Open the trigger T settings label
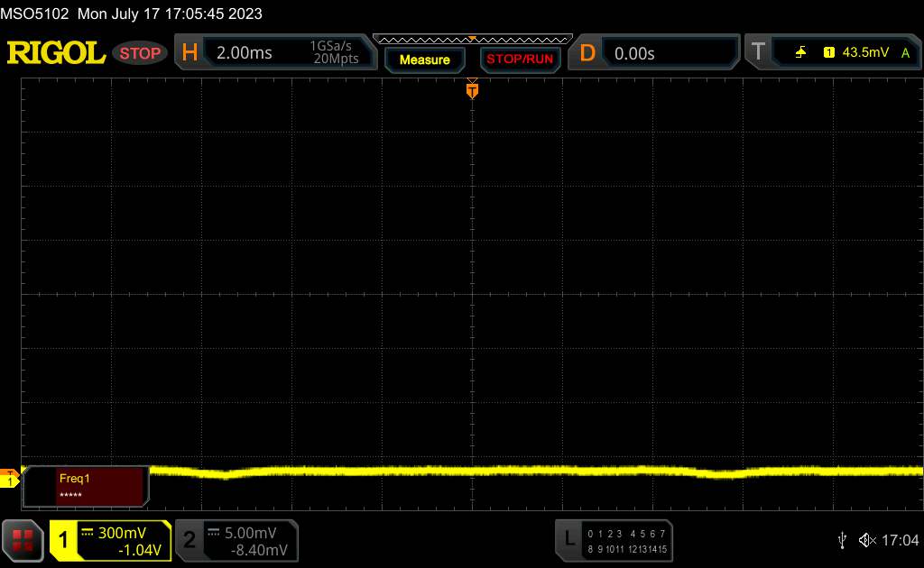The image size is (924, 568). pyautogui.click(x=758, y=51)
